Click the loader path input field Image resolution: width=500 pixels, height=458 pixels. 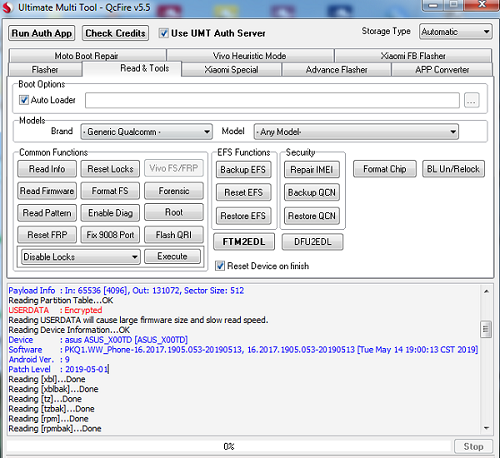272,100
